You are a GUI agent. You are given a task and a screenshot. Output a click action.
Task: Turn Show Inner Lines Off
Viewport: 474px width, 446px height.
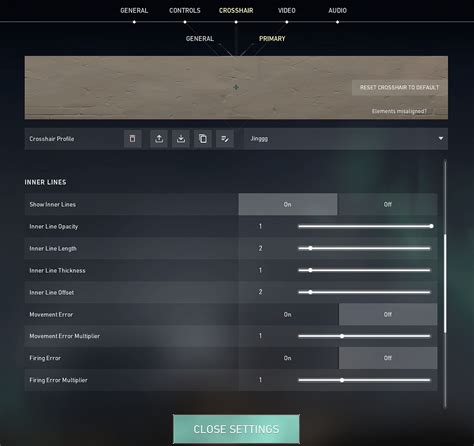[388, 204]
